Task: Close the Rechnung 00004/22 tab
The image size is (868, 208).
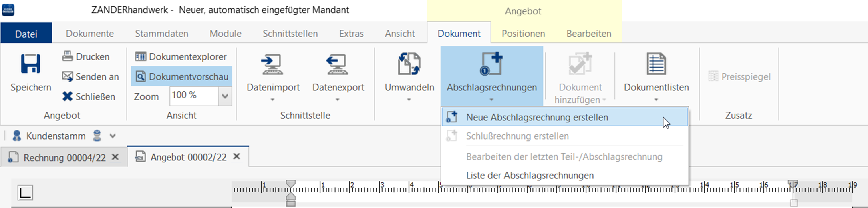Action: [115, 157]
